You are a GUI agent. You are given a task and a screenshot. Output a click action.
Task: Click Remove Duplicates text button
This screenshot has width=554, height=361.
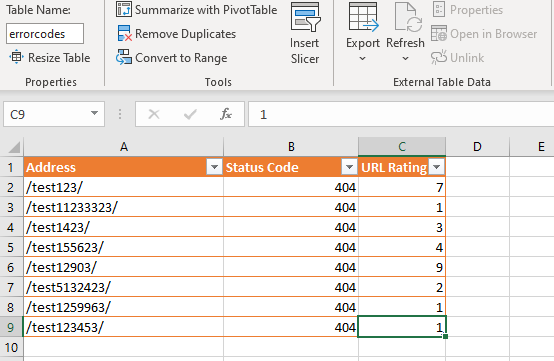[x=185, y=34]
